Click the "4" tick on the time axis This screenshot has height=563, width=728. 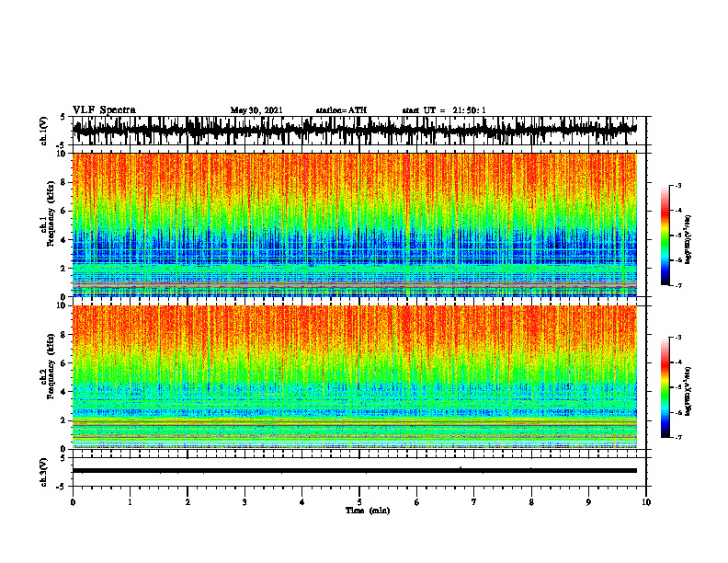click(302, 502)
